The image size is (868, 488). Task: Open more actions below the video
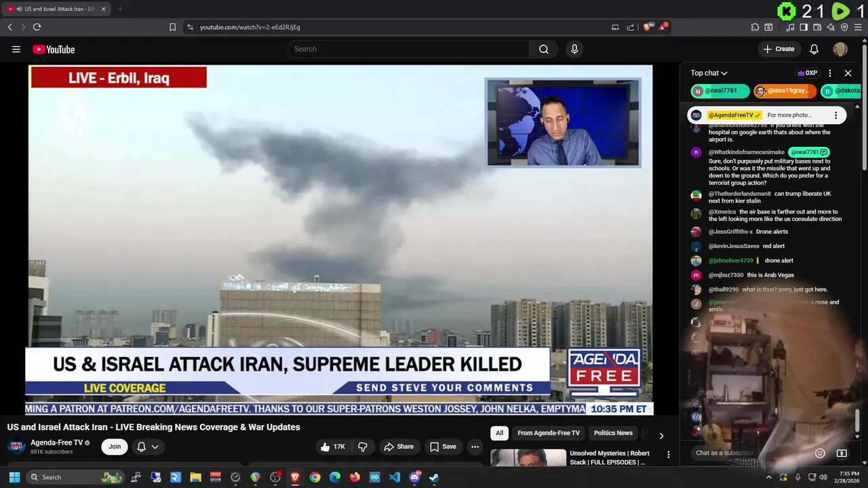[475, 447]
